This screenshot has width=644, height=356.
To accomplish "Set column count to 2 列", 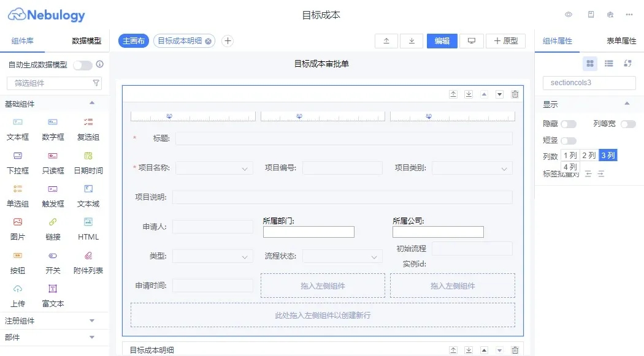I will point(589,156).
